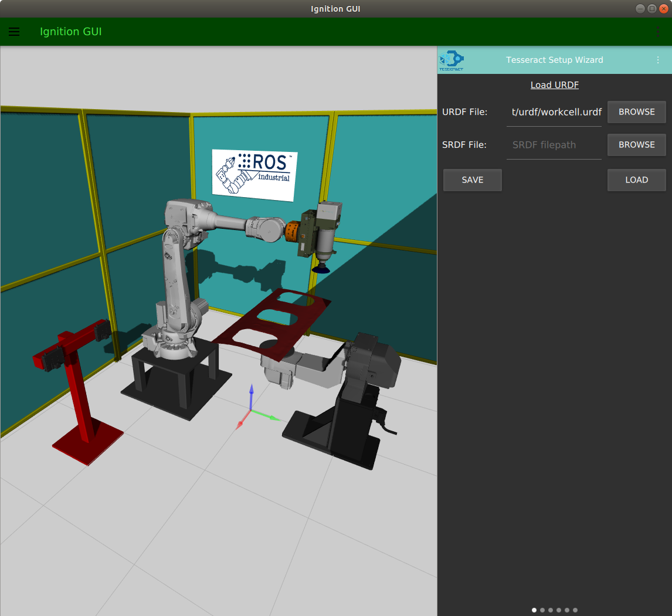Click the ROS Industrial logo sign

[x=254, y=172]
